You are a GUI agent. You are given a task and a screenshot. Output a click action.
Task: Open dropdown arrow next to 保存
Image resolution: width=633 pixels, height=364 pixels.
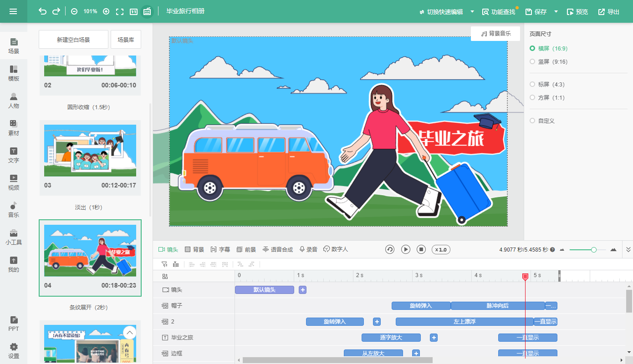pyautogui.click(x=556, y=11)
